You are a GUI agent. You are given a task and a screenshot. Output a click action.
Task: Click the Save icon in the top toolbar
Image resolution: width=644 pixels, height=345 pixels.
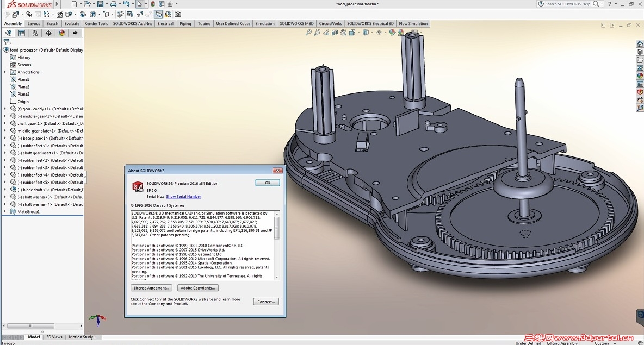pos(100,4)
